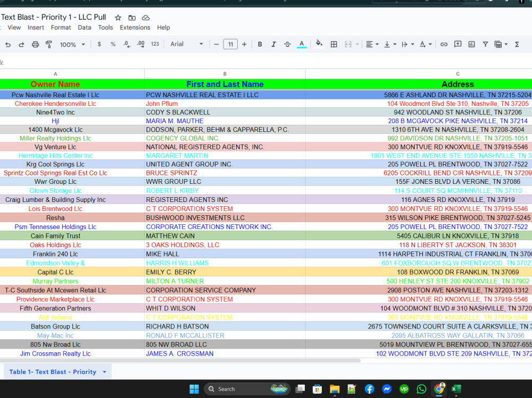
Task: Select cell MARIA M. MAUTHE
Action: (225, 121)
